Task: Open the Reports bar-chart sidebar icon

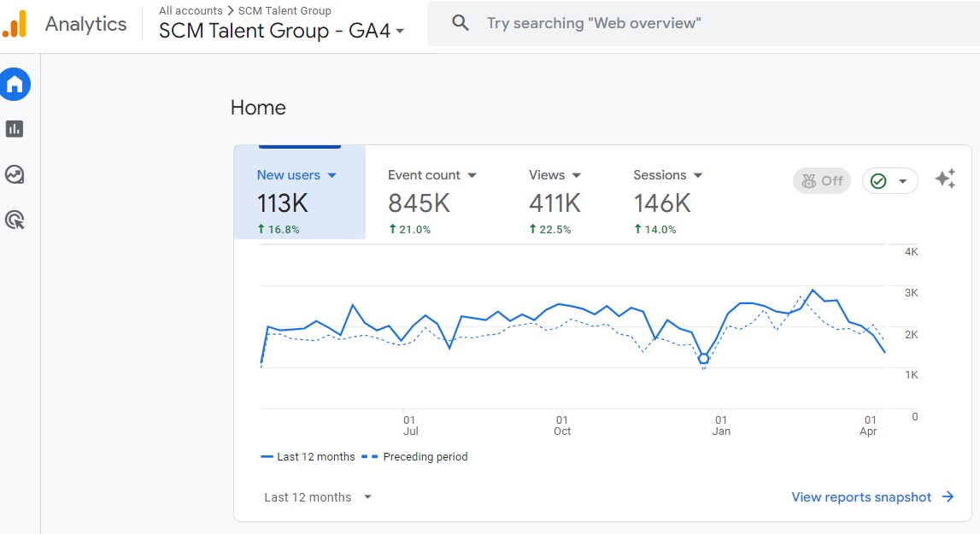Action: pos(15,129)
